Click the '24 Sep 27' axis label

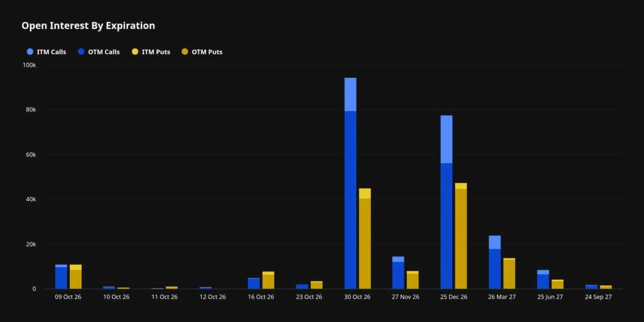(599, 297)
